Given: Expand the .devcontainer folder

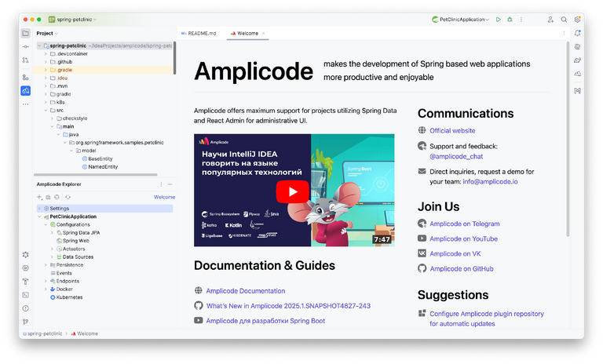Looking at the screenshot, I should [46, 53].
